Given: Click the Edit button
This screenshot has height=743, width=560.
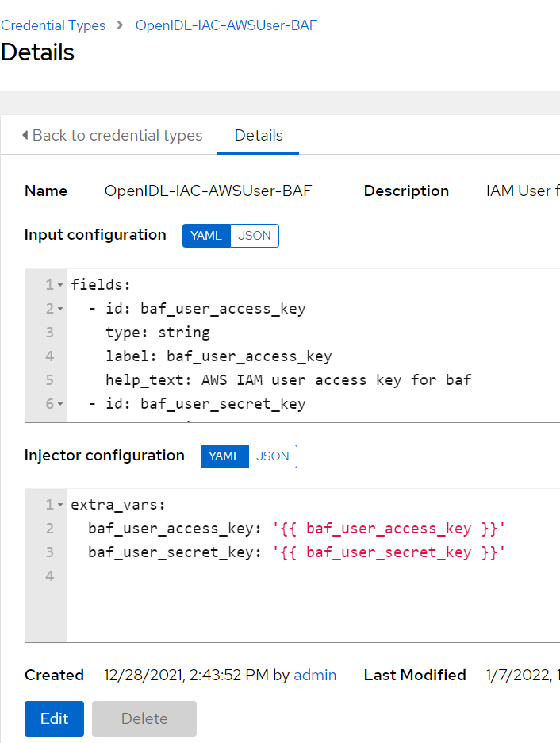Looking at the screenshot, I should (x=55, y=718).
